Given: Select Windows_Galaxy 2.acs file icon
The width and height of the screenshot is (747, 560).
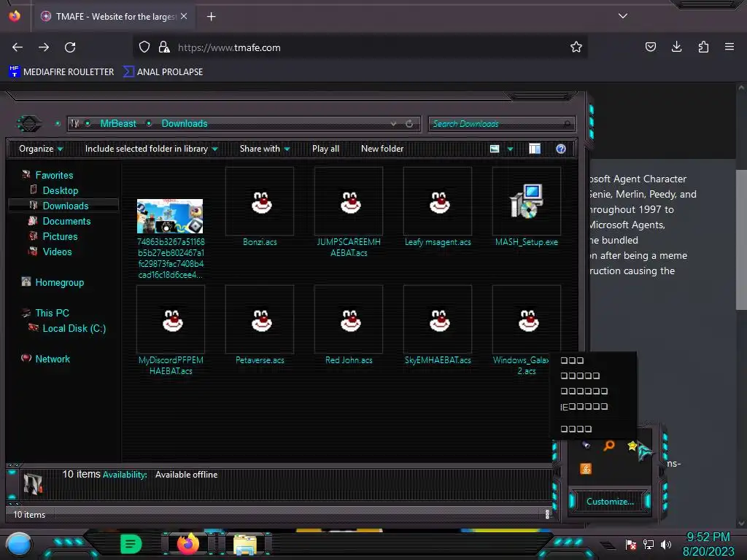Looking at the screenshot, I should [527, 320].
